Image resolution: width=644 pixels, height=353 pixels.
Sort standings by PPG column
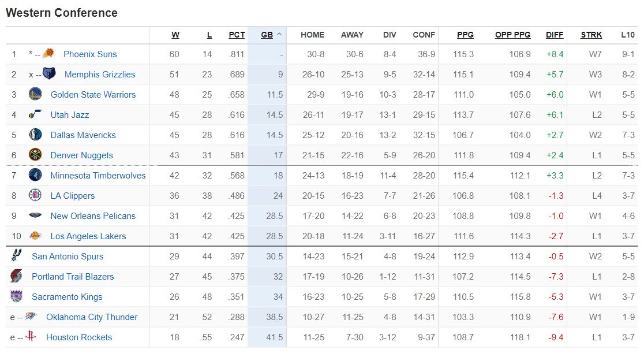[465, 35]
